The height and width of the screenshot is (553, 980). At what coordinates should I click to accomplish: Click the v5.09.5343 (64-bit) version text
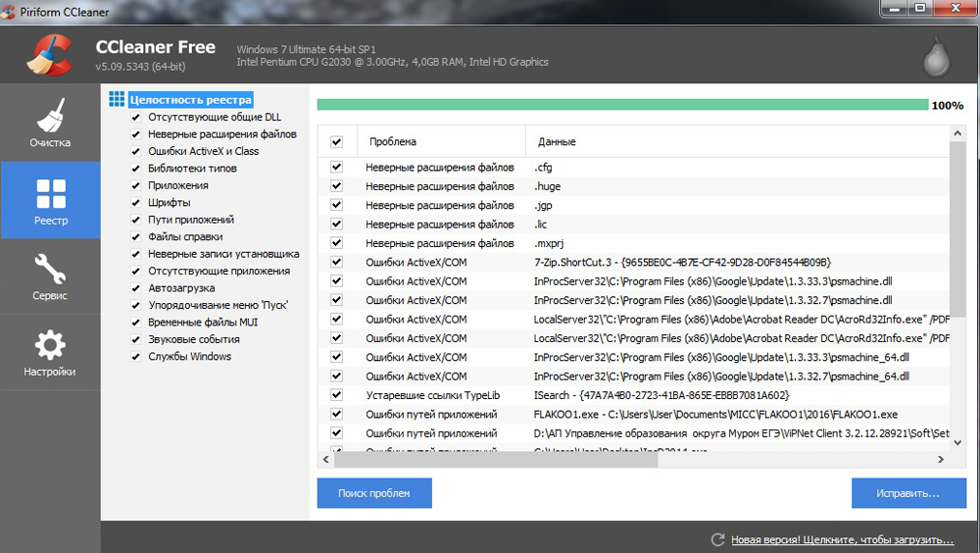click(x=140, y=67)
